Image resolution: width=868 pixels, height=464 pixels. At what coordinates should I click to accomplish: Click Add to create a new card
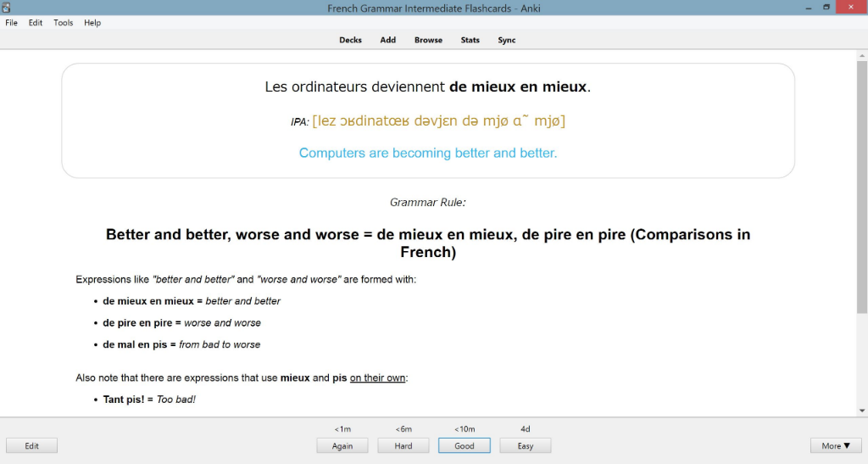pos(387,40)
